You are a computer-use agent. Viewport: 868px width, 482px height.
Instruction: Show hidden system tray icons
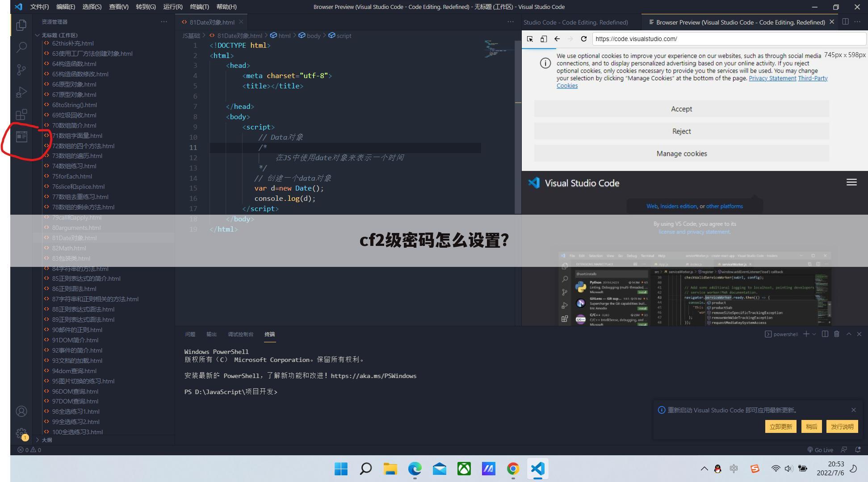point(704,469)
